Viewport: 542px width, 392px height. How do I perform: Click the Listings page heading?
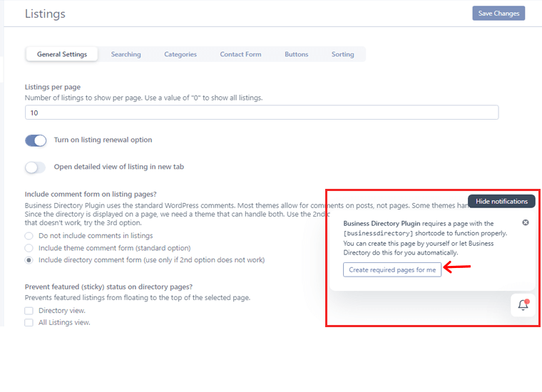pyautogui.click(x=45, y=14)
